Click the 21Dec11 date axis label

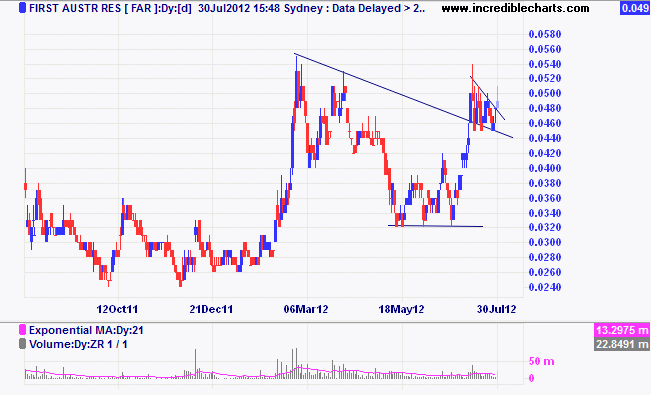click(x=211, y=309)
